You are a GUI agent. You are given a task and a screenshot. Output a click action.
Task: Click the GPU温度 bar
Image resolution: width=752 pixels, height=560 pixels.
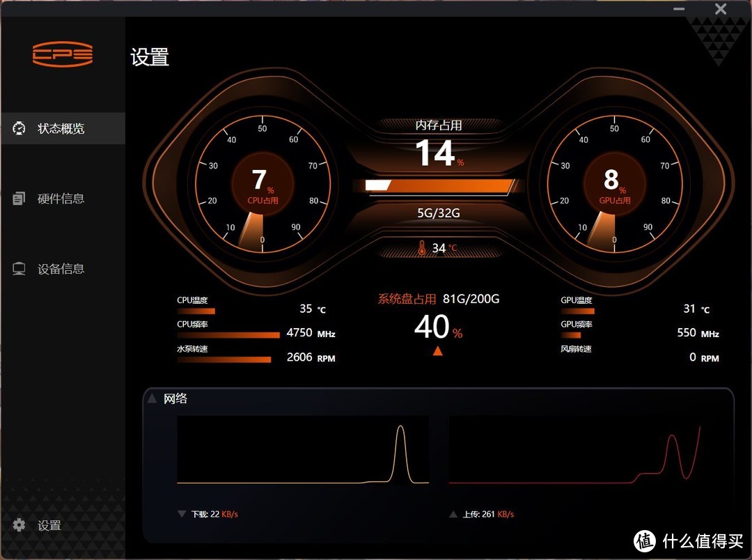[x=577, y=311]
